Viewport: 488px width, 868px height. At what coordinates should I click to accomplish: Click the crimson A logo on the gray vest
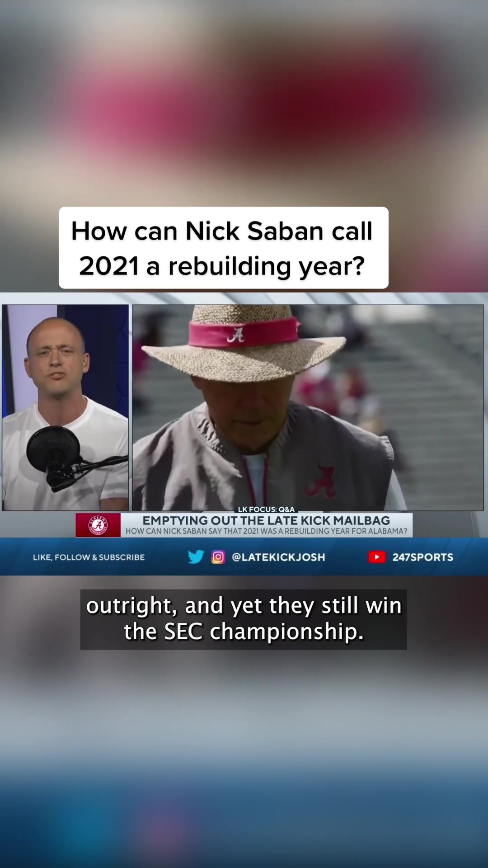(x=321, y=481)
